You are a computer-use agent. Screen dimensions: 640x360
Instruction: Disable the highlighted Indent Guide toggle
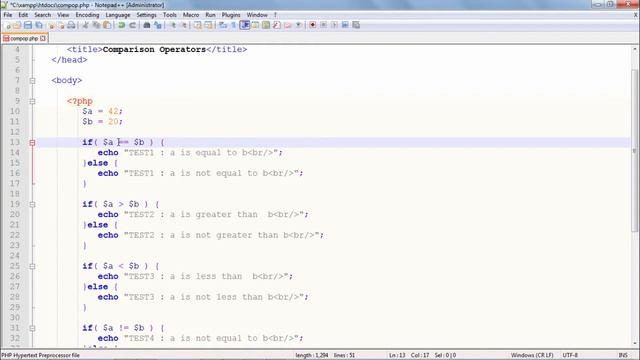coord(244,25)
